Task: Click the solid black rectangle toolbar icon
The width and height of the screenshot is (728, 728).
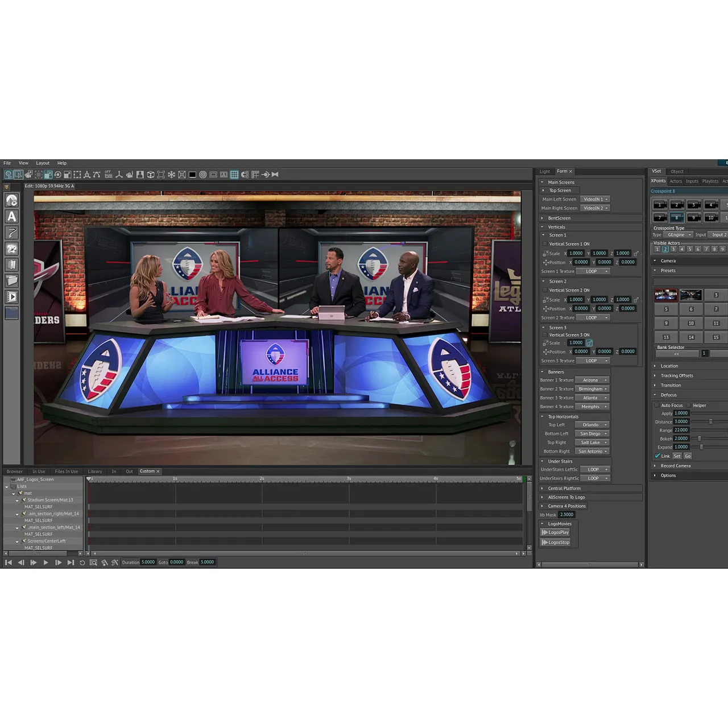Action: [x=192, y=175]
